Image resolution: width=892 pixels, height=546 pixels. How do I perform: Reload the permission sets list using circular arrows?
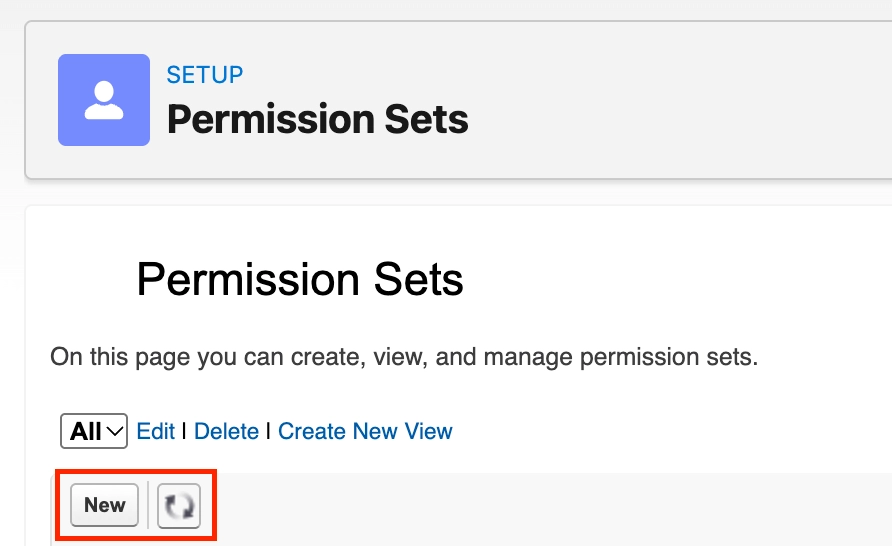179,506
